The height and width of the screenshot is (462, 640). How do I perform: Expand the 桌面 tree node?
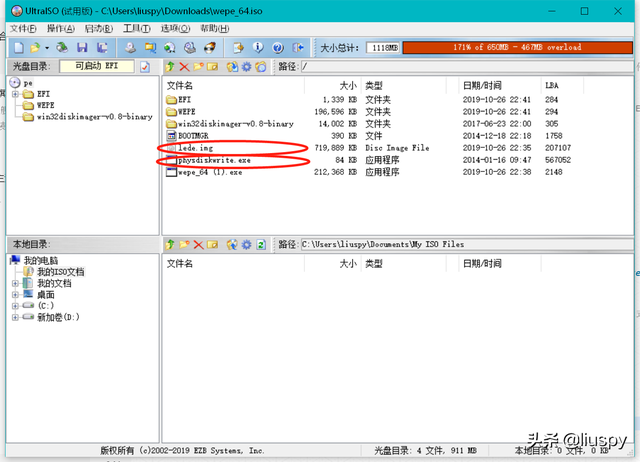pyautogui.click(x=15, y=295)
